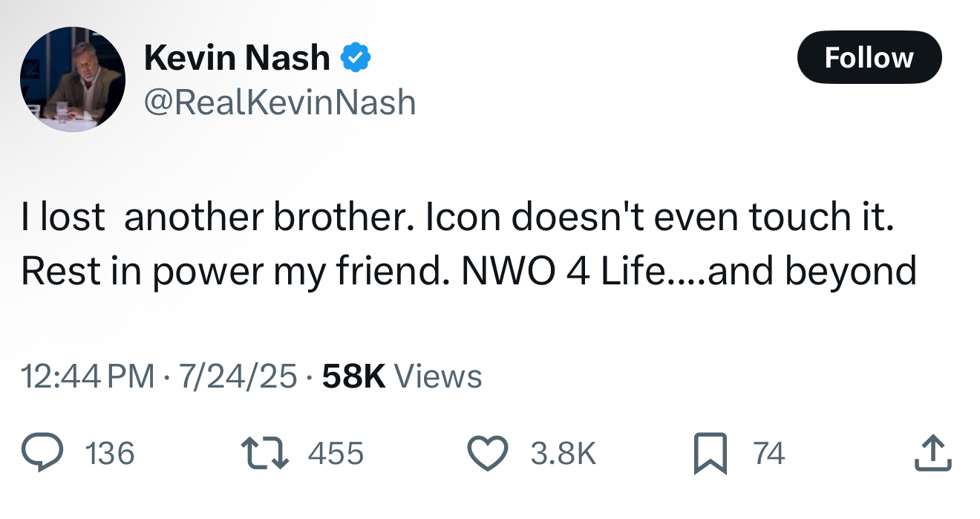This screenshot has height=519, width=980.
Task: Open the share/upload arrow icon
Action: 932,453
